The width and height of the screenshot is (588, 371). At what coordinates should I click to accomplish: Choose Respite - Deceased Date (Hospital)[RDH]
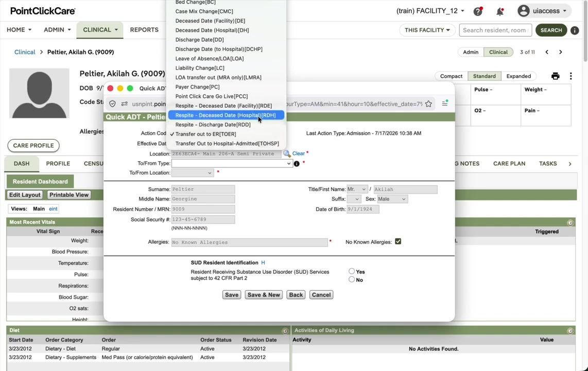tap(226, 115)
